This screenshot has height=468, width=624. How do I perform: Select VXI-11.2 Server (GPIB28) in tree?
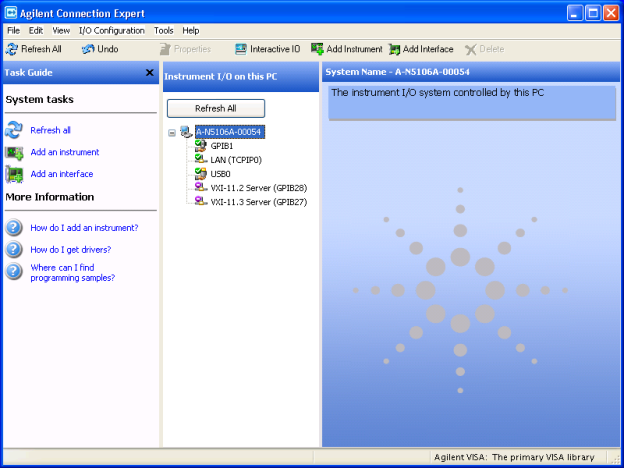pos(259,188)
